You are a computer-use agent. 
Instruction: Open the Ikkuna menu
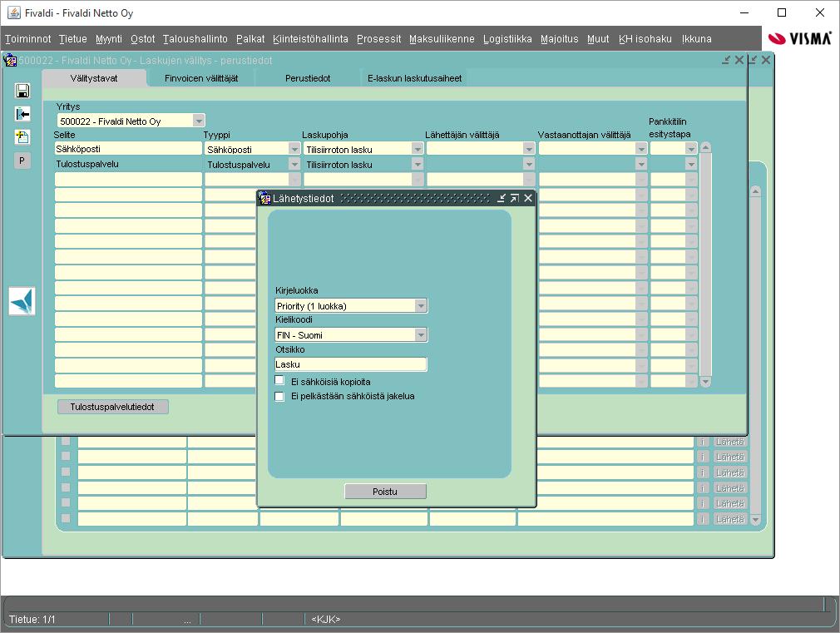[696, 38]
